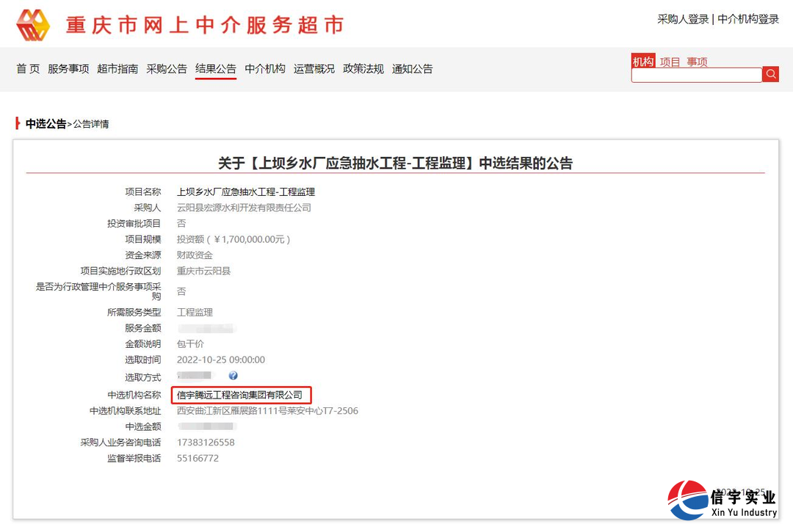Switch to the 采购公告 tab
This screenshot has height=532, width=793.
[x=167, y=68]
